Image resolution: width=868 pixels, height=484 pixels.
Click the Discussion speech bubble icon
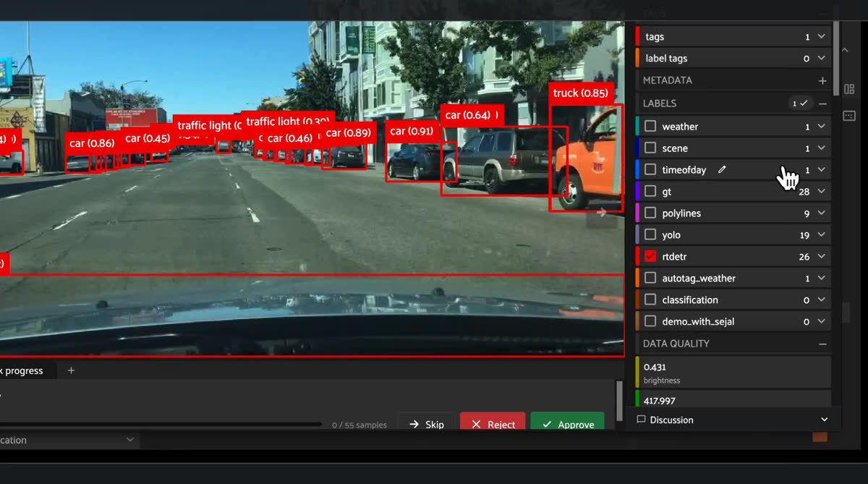click(x=641, y=420)
